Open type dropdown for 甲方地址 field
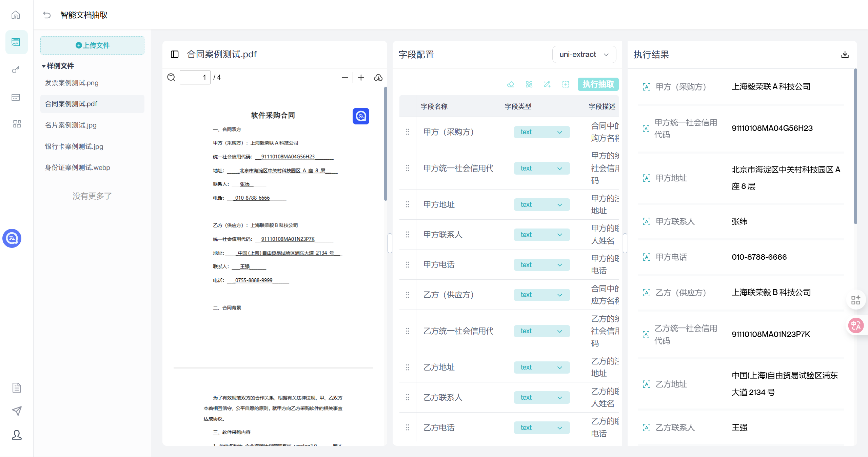868x457 pixels. click(541, 205)
